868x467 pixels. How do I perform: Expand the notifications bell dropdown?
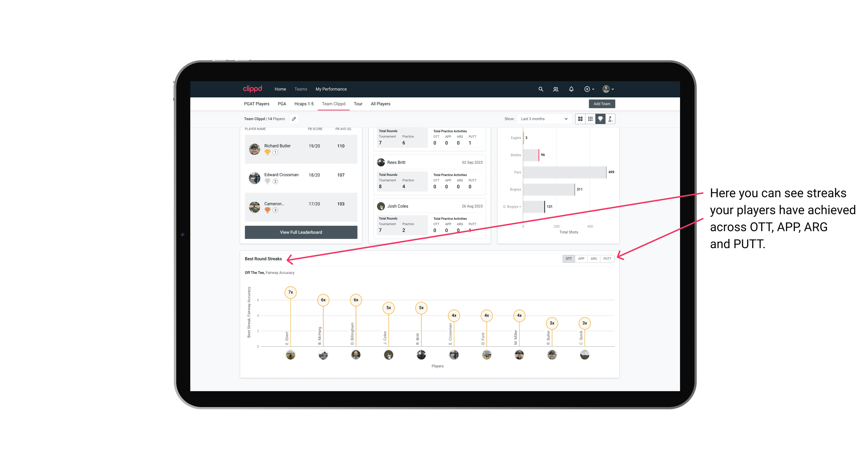571,89
